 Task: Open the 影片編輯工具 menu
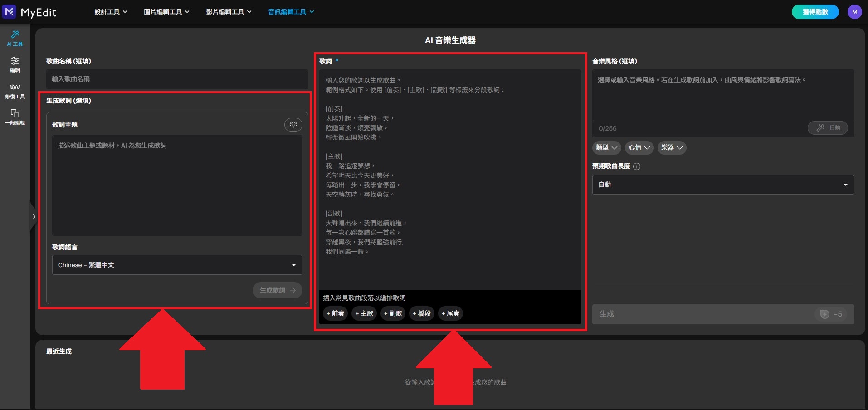click(x=228, y=11)
